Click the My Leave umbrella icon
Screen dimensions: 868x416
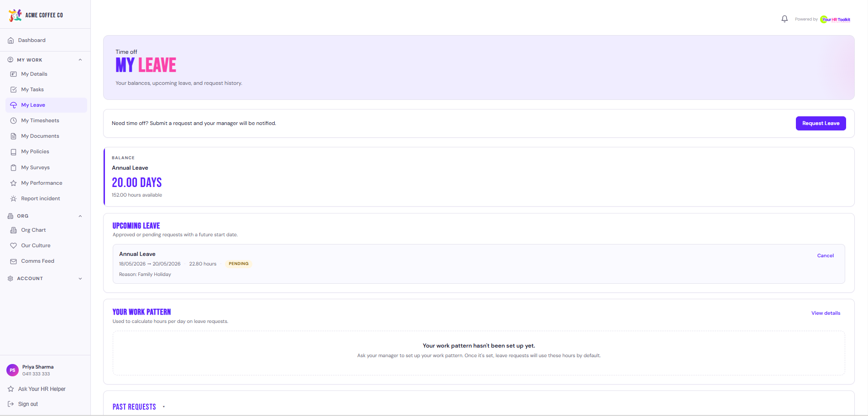14,105
